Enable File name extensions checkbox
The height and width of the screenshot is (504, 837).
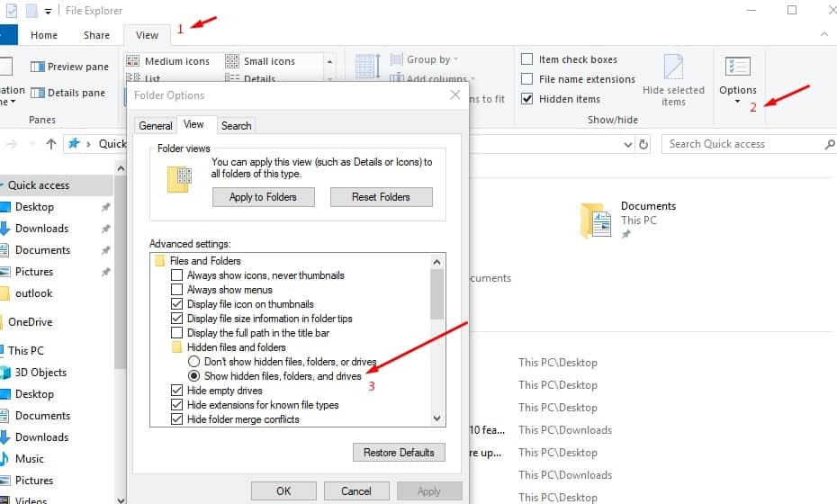(526, 79)
